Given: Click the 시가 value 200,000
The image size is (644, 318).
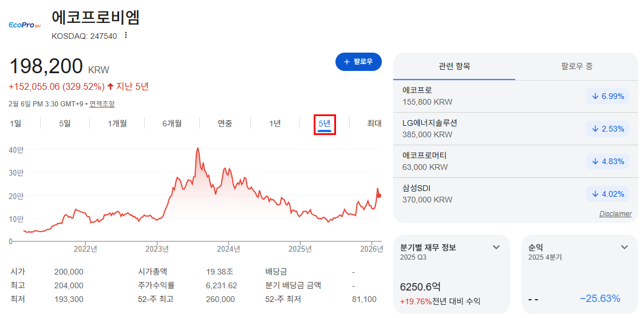Looking at the screenshot, I should coord(69,272).
